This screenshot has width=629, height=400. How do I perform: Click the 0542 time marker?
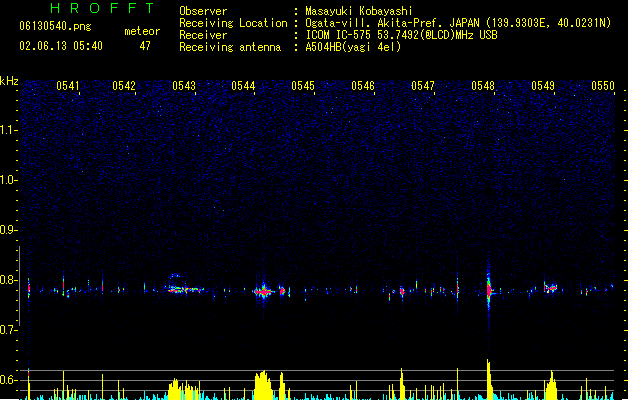tap(124, 85)
